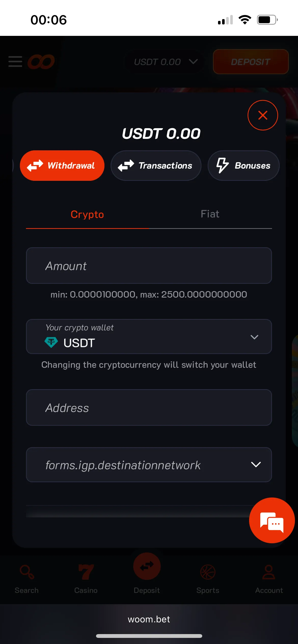
Task: Click into the Address field
Action: (149, 408)
